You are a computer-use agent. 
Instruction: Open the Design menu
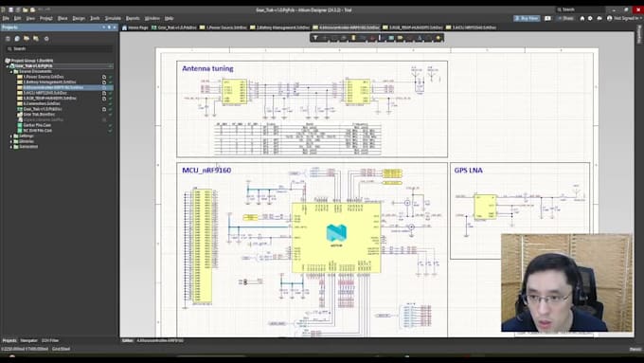click(79, 19)
